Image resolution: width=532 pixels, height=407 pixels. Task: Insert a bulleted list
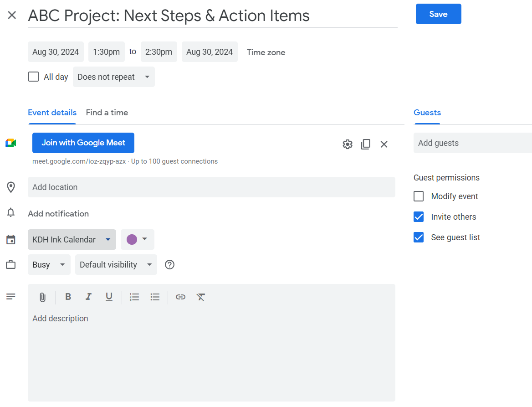pyautogui.click(x=155, y=297)
